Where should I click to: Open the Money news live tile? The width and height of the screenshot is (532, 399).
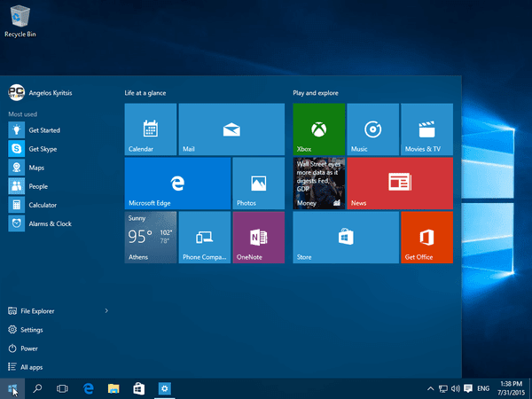pos(319,184)
